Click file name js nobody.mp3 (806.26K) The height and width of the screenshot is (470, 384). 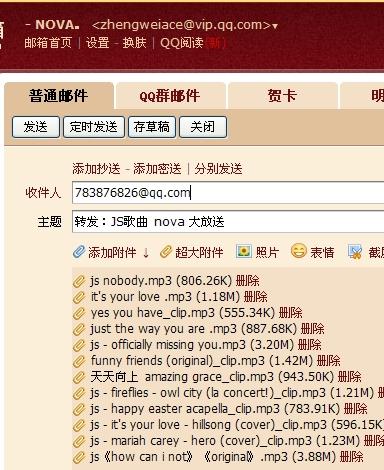[x=161, y=281]
